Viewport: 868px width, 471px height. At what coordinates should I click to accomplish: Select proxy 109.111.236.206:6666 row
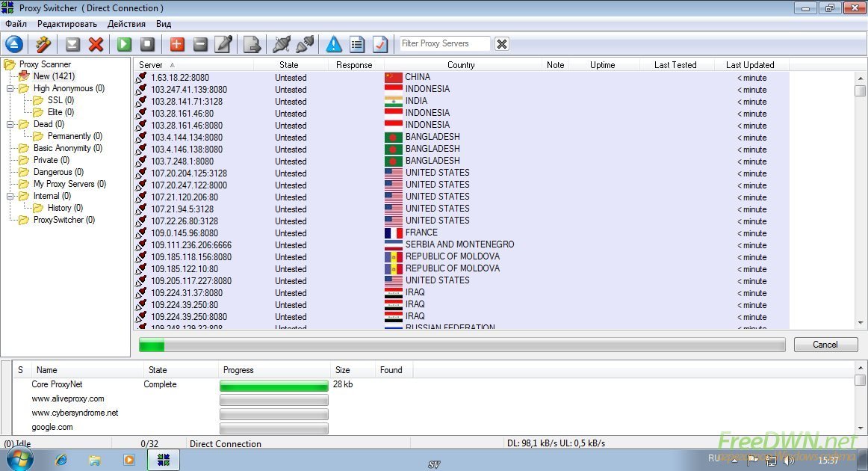click(462, 245)
